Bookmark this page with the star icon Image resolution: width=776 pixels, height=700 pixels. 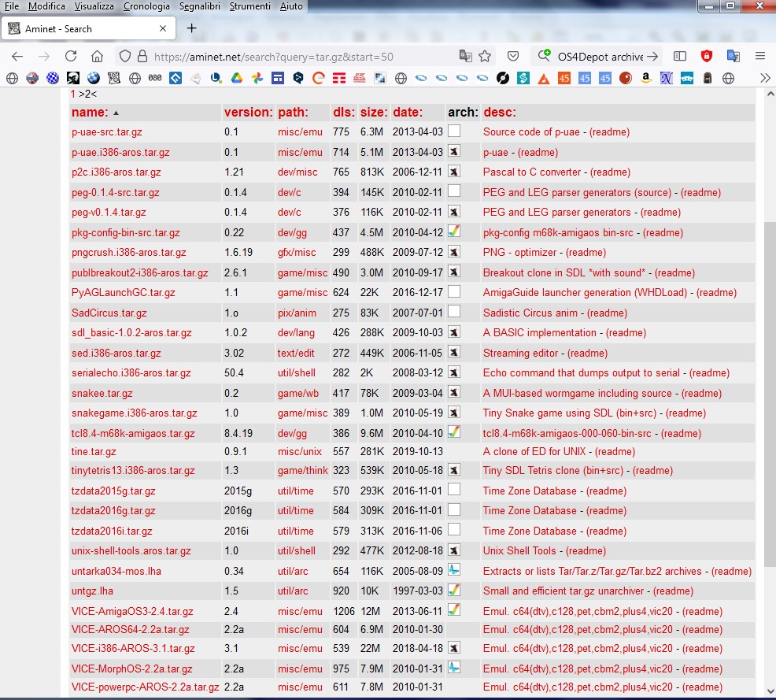[x=486, y=57]
